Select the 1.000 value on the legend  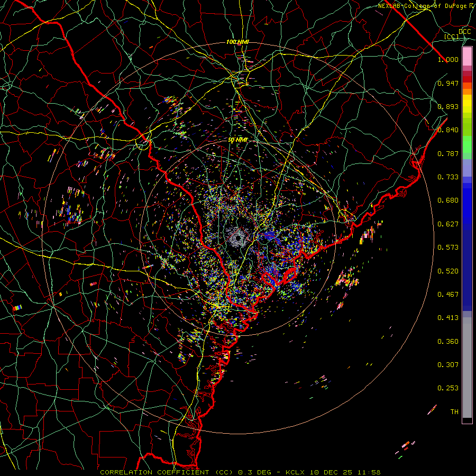point(448,59)
